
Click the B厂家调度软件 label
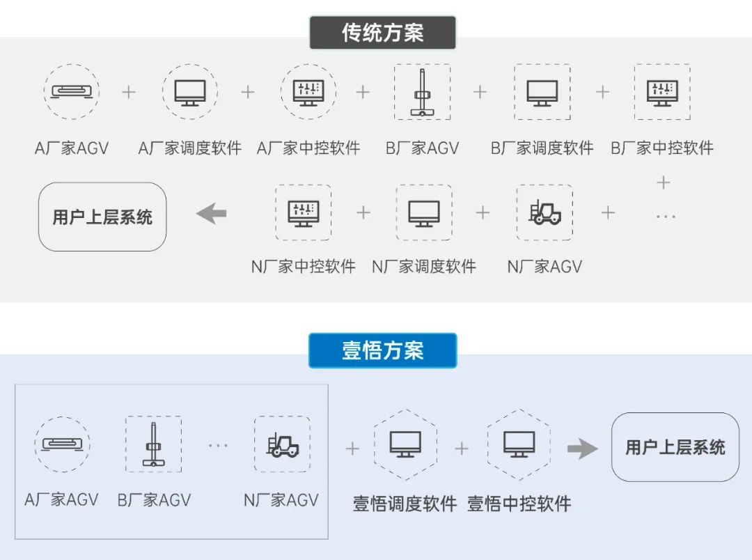point(542,148)
